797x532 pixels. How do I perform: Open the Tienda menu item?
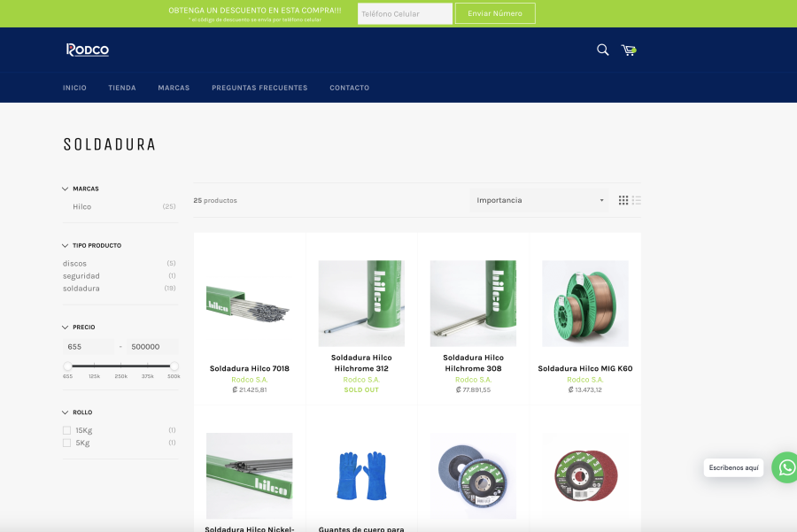pyautogui.click(x=122, y=88)
